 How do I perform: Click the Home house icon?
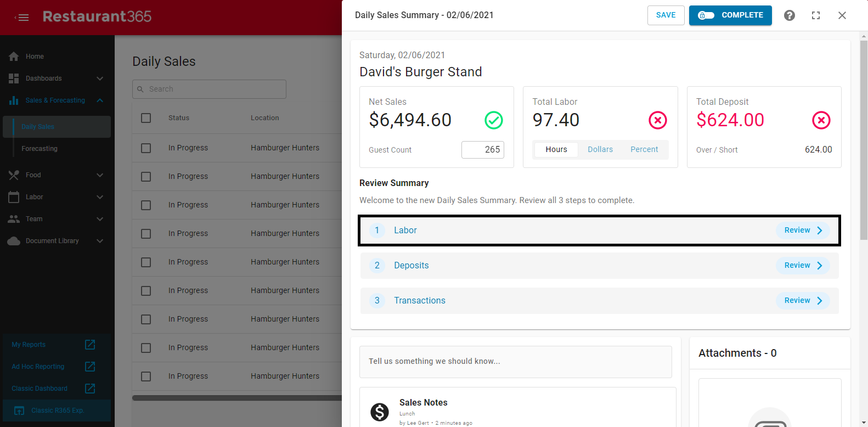[x=14, y=57]
